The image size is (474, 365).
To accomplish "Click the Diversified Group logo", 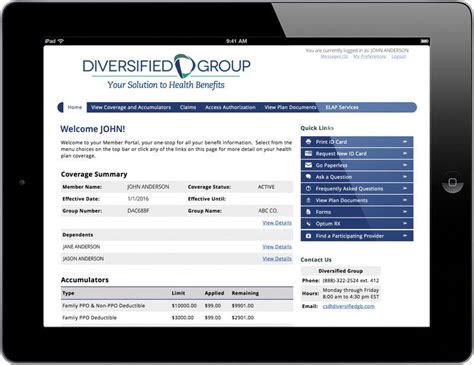I will (x=167, y=72).
